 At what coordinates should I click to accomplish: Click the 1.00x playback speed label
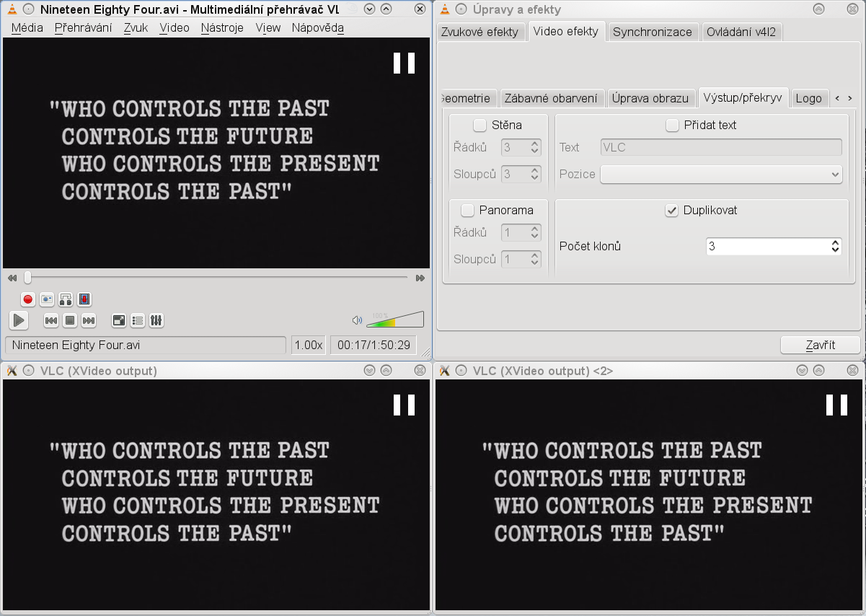[x=309, y=345]
